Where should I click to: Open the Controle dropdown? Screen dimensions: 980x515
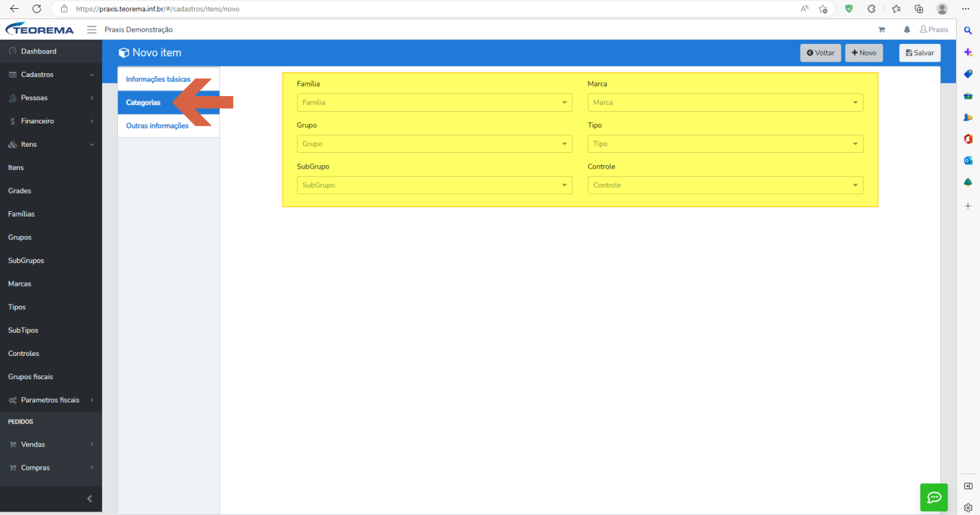point(726,185)
